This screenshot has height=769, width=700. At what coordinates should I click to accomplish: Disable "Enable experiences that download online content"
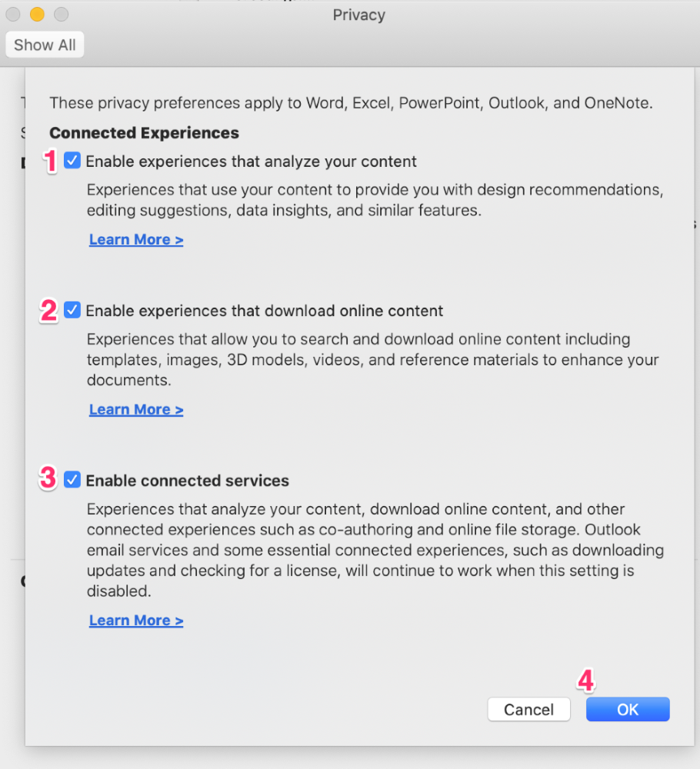pyautogui.click(x=72, y=310)
